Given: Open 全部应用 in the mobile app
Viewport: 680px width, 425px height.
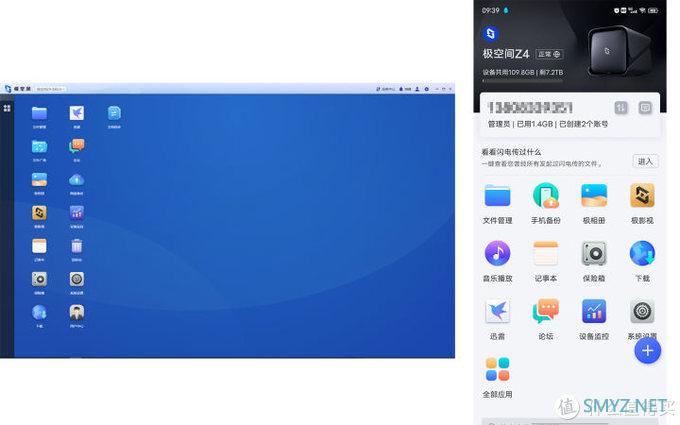Looking at the screenshot, I should tap(497, 369).
